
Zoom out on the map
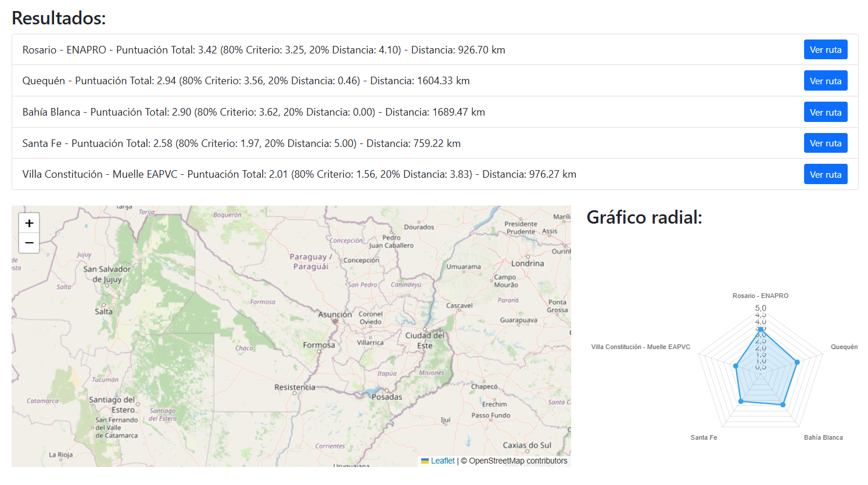tap(29, 243)
